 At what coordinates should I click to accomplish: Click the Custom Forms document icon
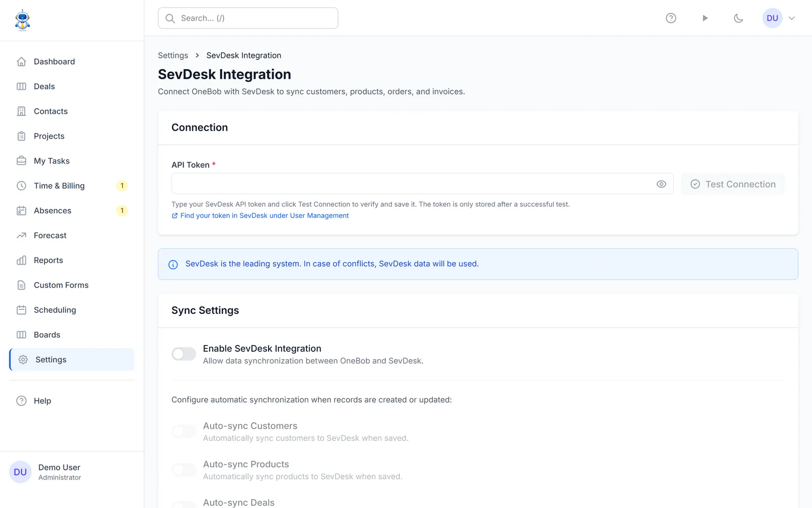tap(21, 285)
